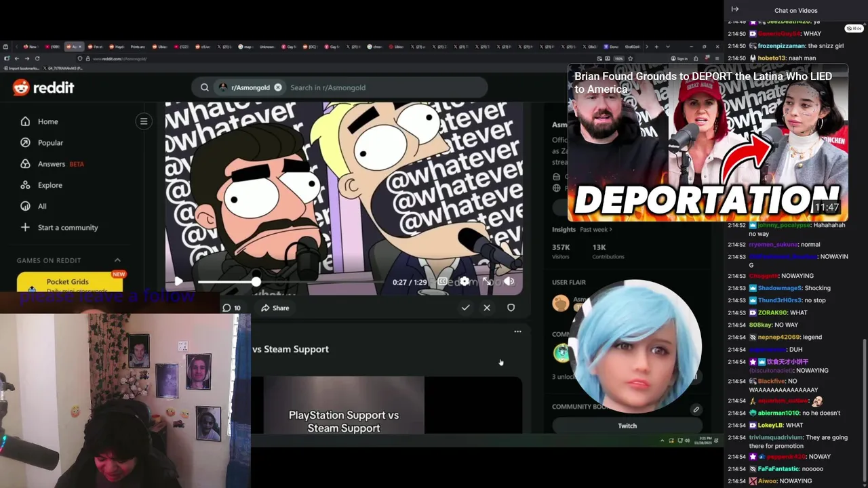
Task: Approve the post with checkmark icon
Action: pos(465,308)
